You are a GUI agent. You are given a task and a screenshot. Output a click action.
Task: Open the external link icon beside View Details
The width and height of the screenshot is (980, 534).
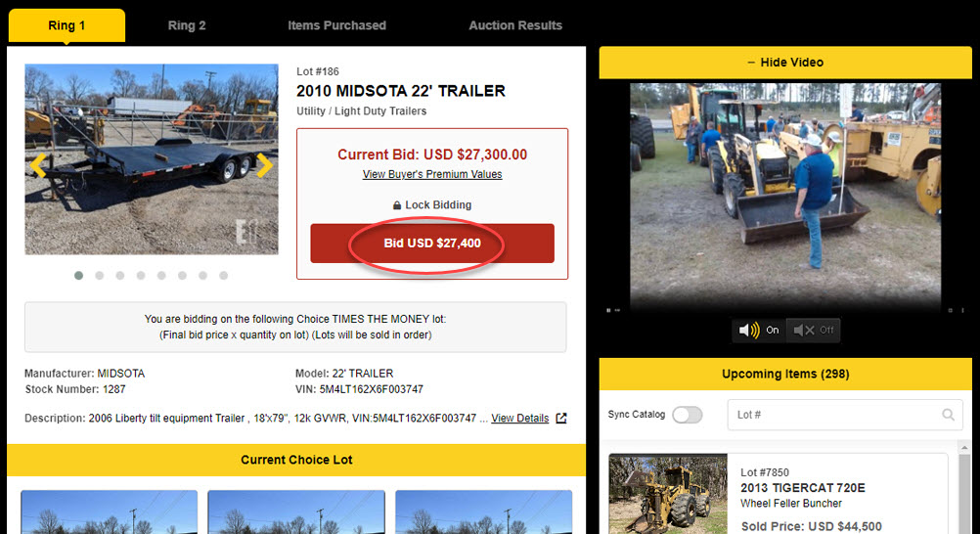click(561, 419)
